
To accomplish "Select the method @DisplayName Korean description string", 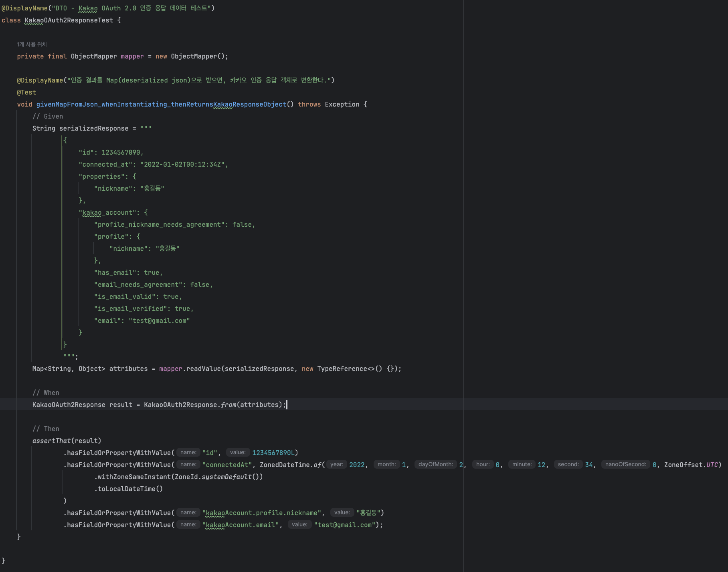I will tap(199, 81).
